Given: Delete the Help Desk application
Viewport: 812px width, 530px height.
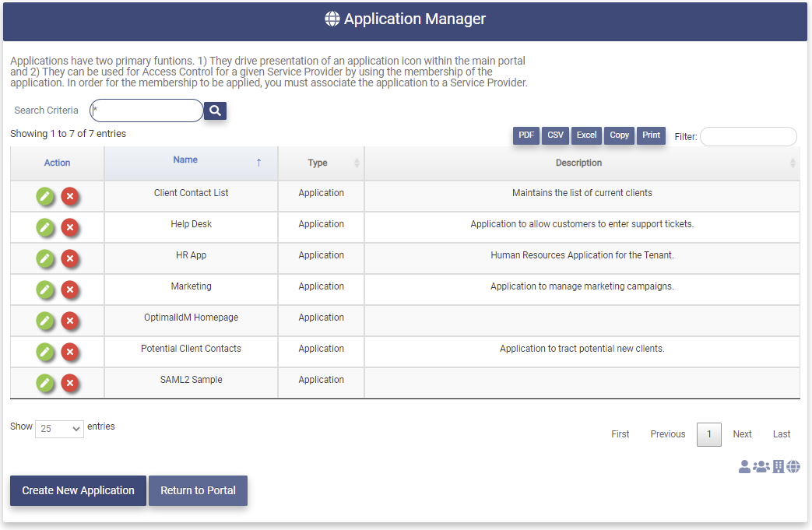Looking at the screenshot, I should coord(70,227).
